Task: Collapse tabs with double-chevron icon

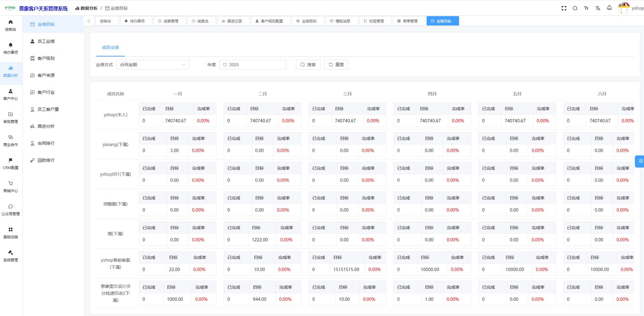Action: [89, 21]
